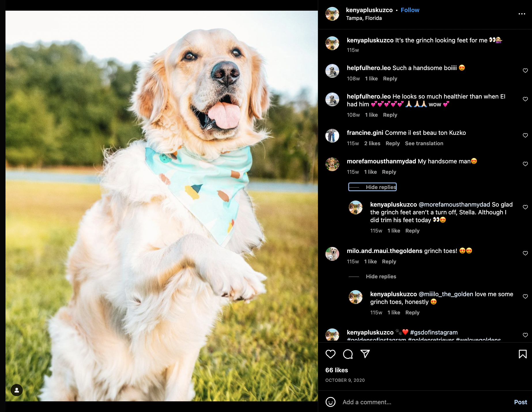The height and width of the screenshot is (412, 532).
Task: Open the Tampa, Florida location link
Action: click(x=364, y=18)
